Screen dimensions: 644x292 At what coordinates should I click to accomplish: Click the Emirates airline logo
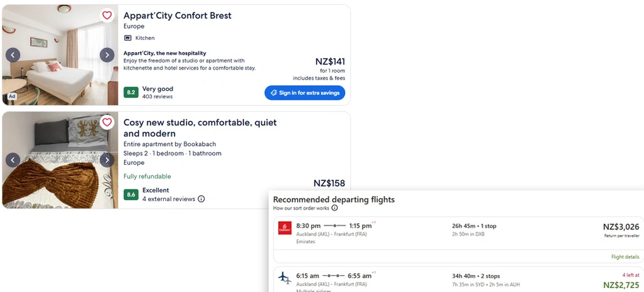coord(285,228)
